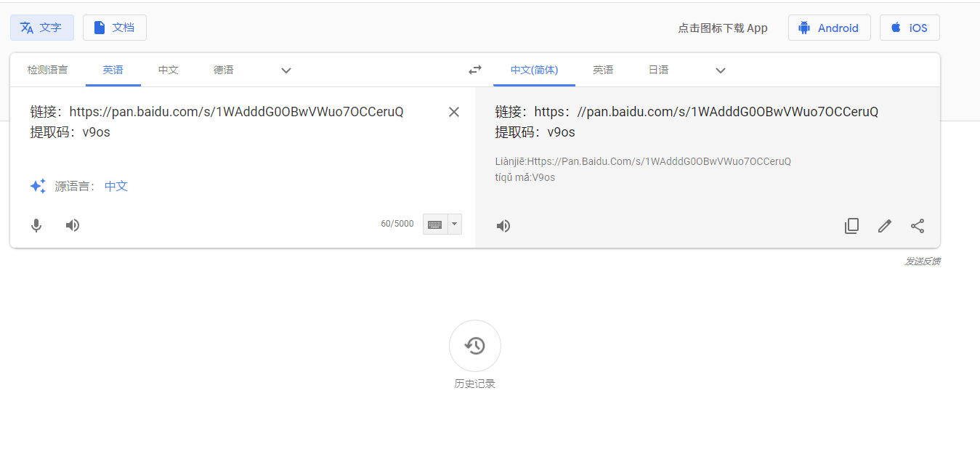Share the translation
Viewport: 980px width, 449px height.
pos(918,226)
